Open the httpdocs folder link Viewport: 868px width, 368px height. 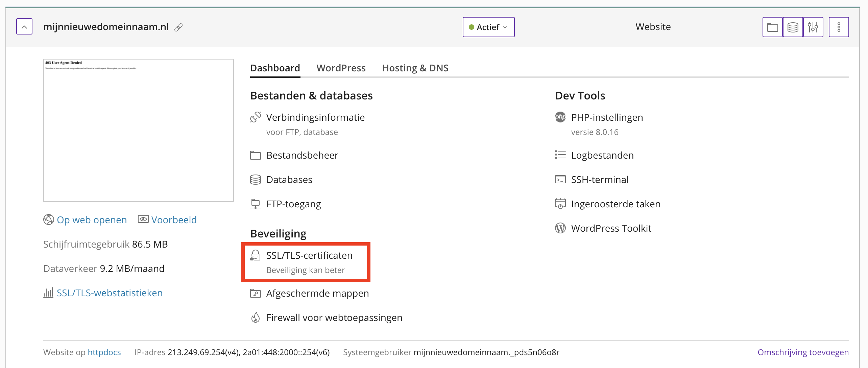click(x=104, y=352)
